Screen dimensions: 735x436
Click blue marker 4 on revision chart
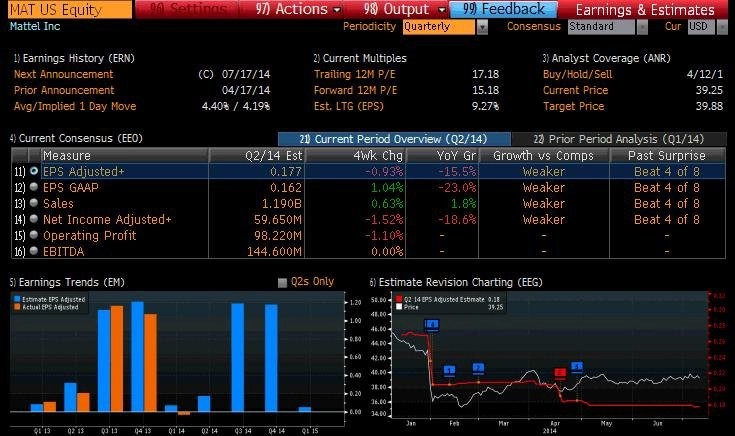431,324
